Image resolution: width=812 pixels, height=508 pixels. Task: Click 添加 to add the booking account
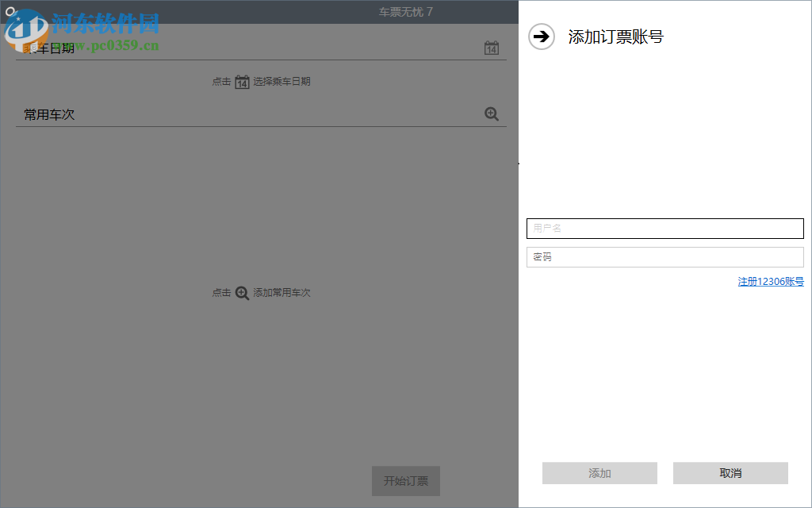[599, 472]
